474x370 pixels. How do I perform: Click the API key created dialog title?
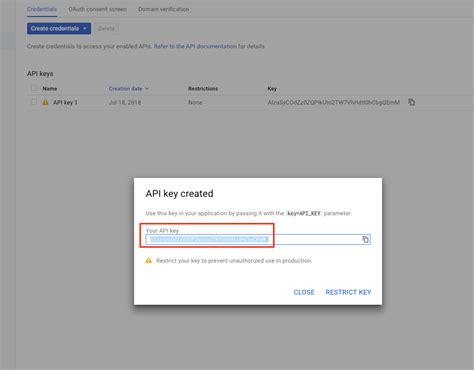pos(179,193)
